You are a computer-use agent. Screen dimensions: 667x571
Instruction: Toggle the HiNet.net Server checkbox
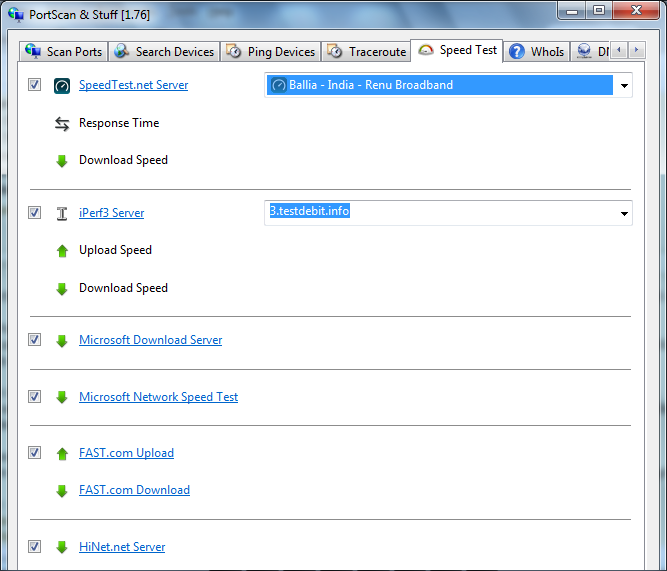coord(34,546)
